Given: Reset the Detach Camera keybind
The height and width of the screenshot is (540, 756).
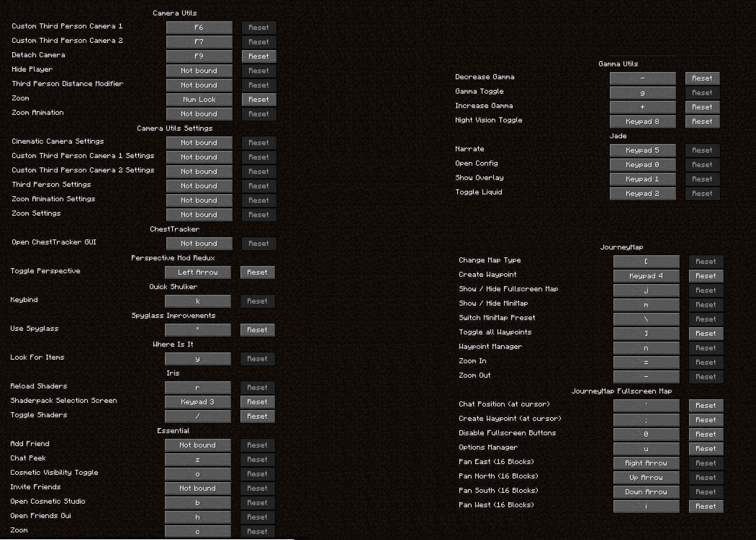Looking at the screenshot, I should coord(259,57).
